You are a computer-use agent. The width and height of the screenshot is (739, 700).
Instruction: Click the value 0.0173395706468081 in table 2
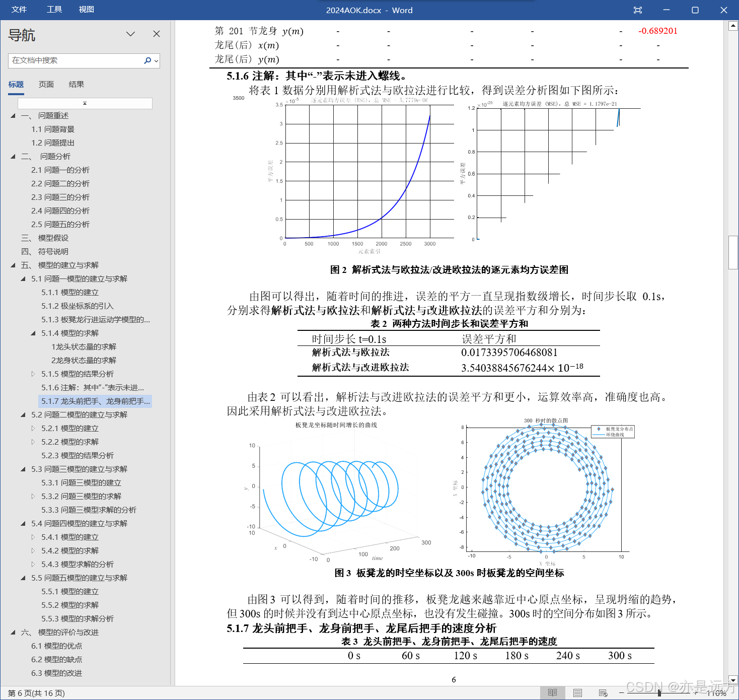click(509, 353)
